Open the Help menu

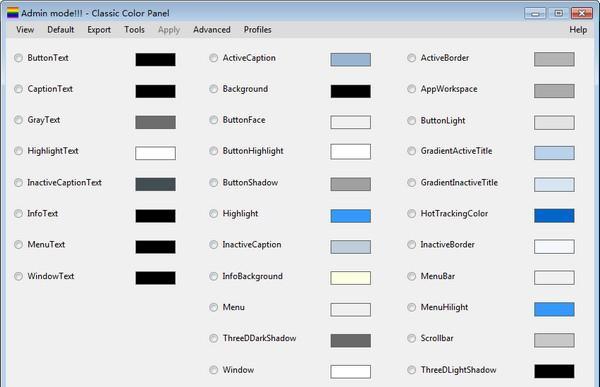(578, 29)
